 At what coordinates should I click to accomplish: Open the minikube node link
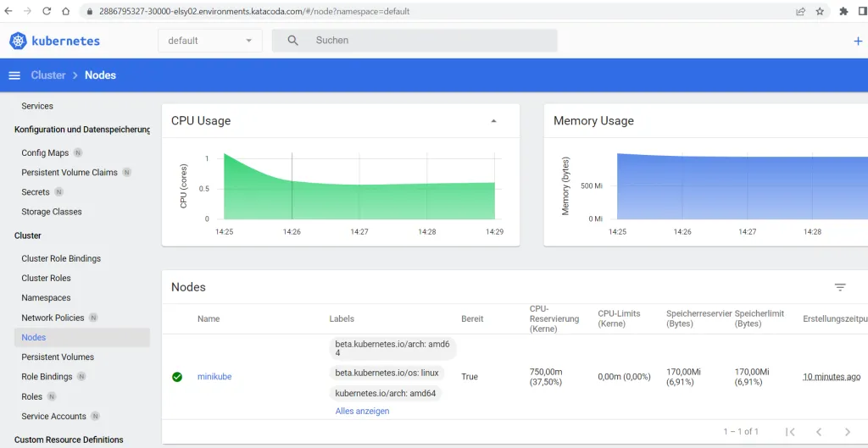214,377
